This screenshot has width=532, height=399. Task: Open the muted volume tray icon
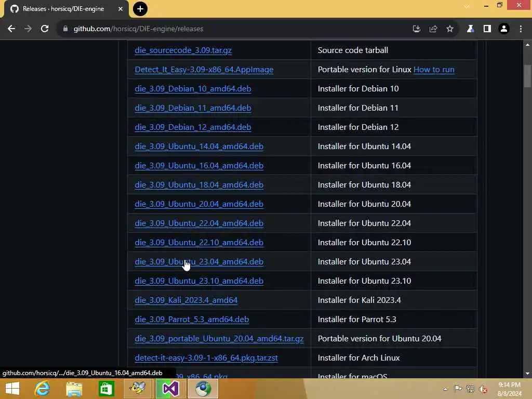tap(483, 389)
